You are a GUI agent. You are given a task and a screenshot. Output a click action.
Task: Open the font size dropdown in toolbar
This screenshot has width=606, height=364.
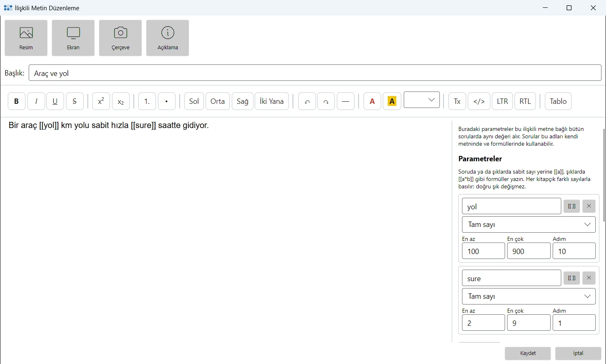tap(422, 100)
